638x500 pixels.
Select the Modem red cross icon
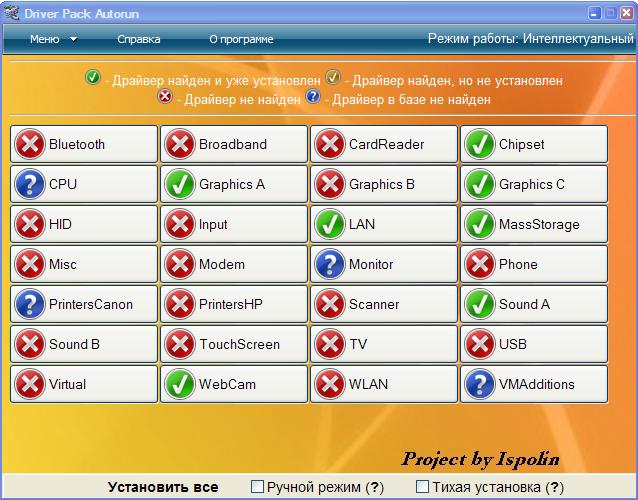[180, 264]
